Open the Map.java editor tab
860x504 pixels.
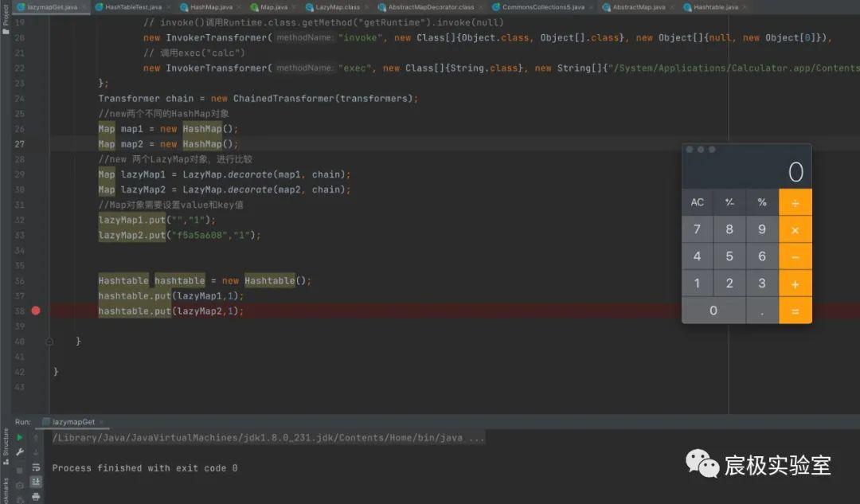pyautogui.click(x=274, y=7)
